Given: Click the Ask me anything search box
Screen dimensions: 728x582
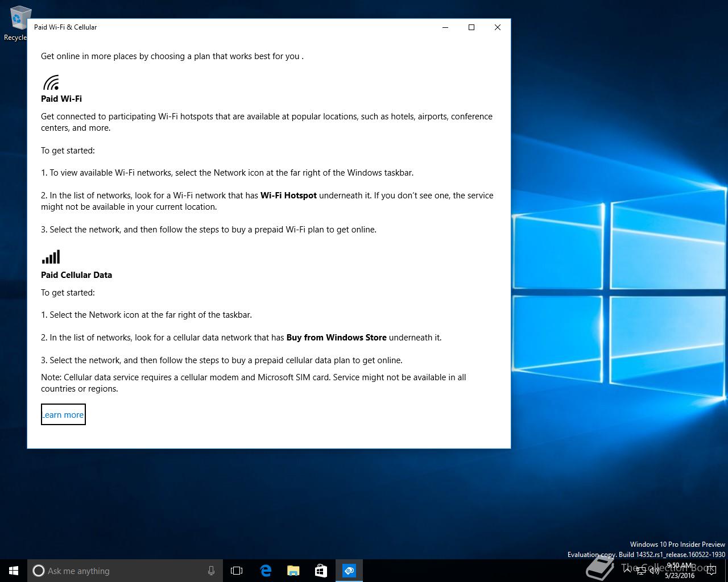Looking at the screenshot, I should point(125,571).
